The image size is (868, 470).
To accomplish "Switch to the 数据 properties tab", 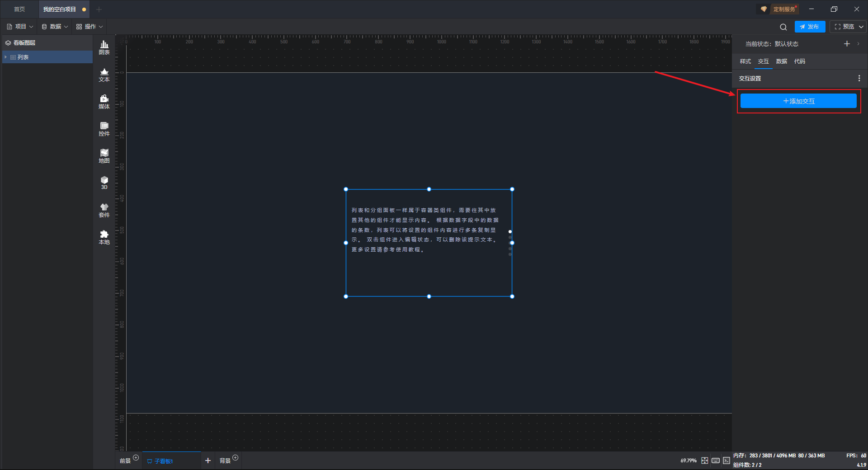I will 782,61.
